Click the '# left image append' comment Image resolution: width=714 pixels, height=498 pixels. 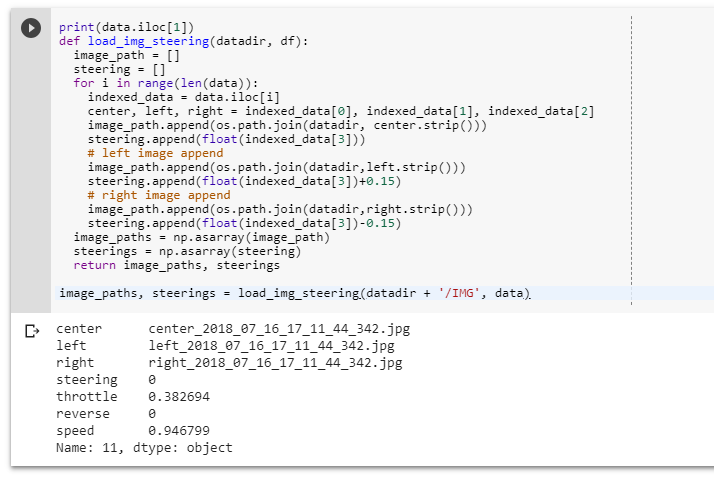[155, 153]
